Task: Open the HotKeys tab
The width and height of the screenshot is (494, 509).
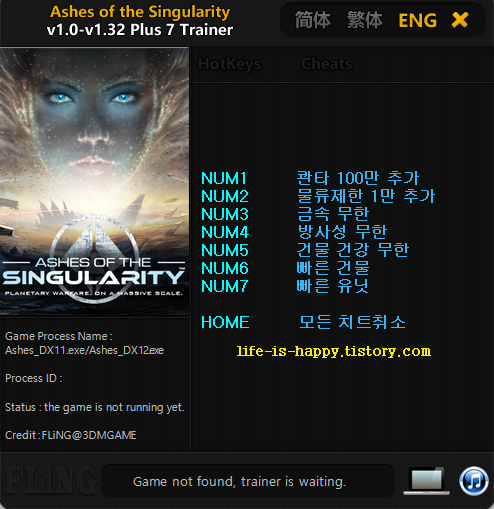Action: tap(230, 64)
